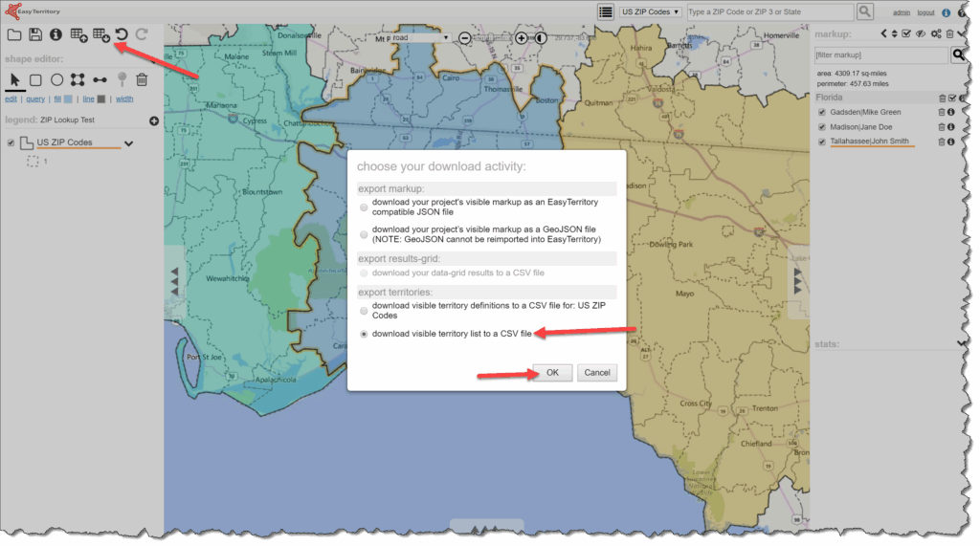
Task: Click markup header trash icon
Action: click(x=950, y=33)
